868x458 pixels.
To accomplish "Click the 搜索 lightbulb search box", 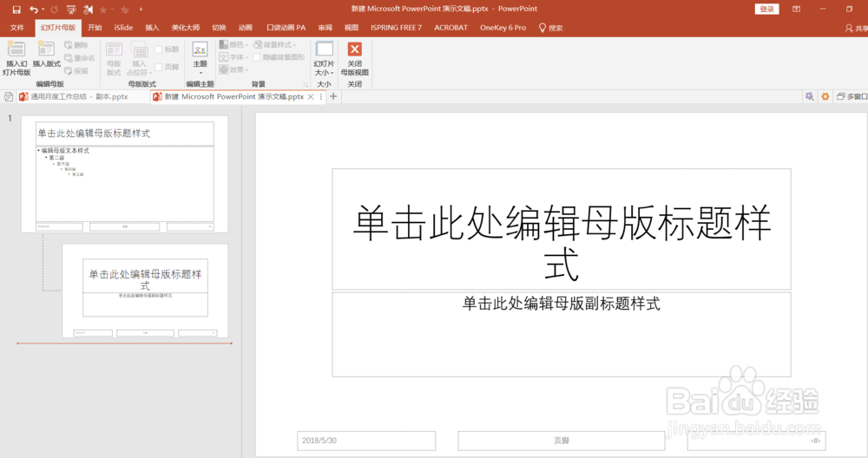I will 551,28.
